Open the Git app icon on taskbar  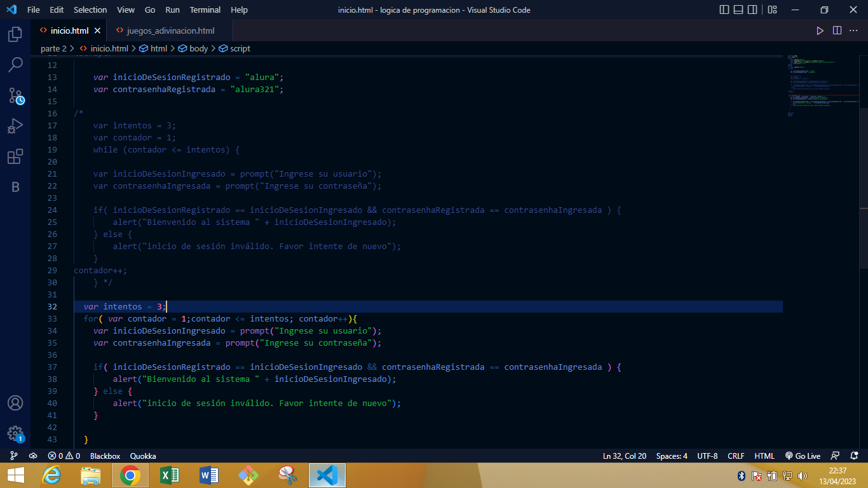[248, 475]
